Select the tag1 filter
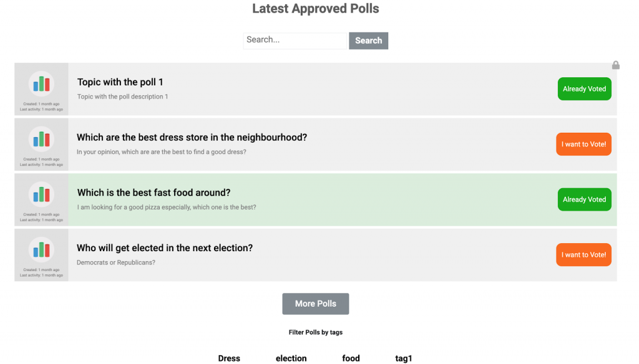639x364 pixels. point(403,358)
